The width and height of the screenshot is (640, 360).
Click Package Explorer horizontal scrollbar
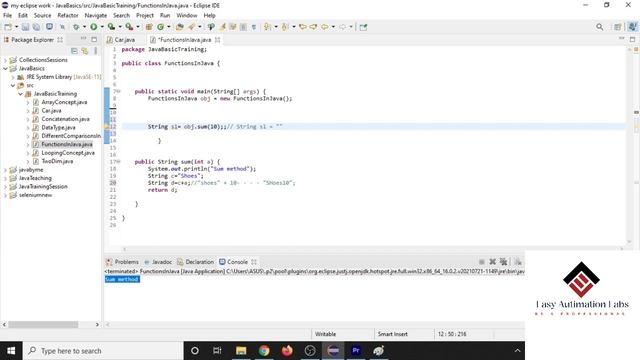[43, 324]
